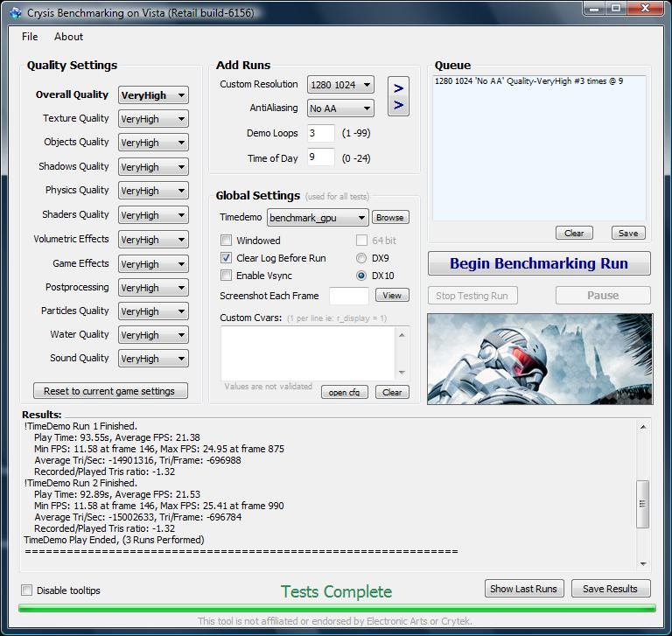Click Save Results
This screenshot has width=672, height=636.
coord(611,589)
